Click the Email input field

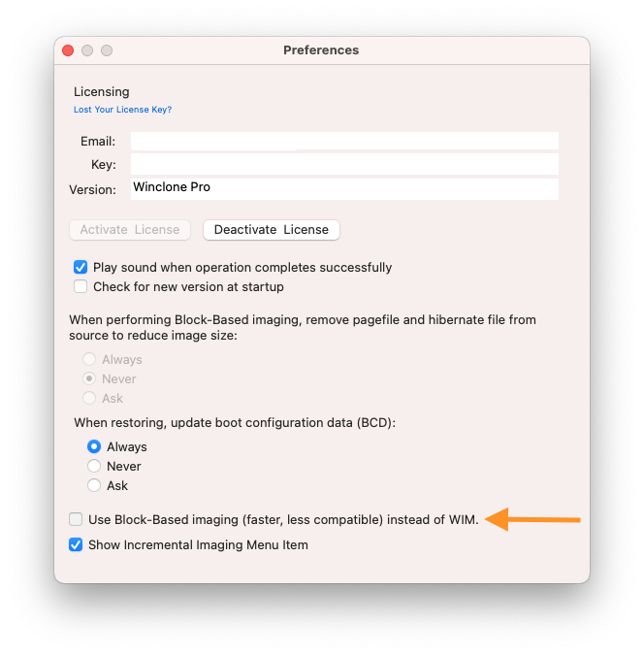tap(344, 142)
